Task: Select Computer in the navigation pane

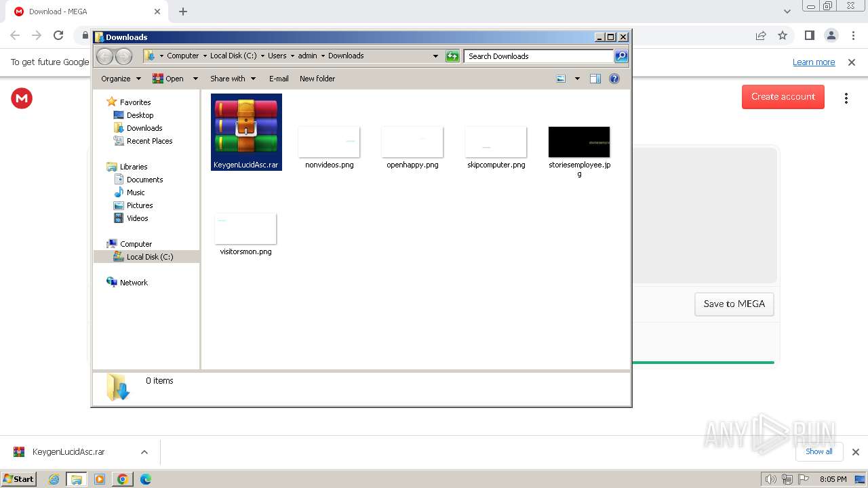Action: [x=136, y=244]
